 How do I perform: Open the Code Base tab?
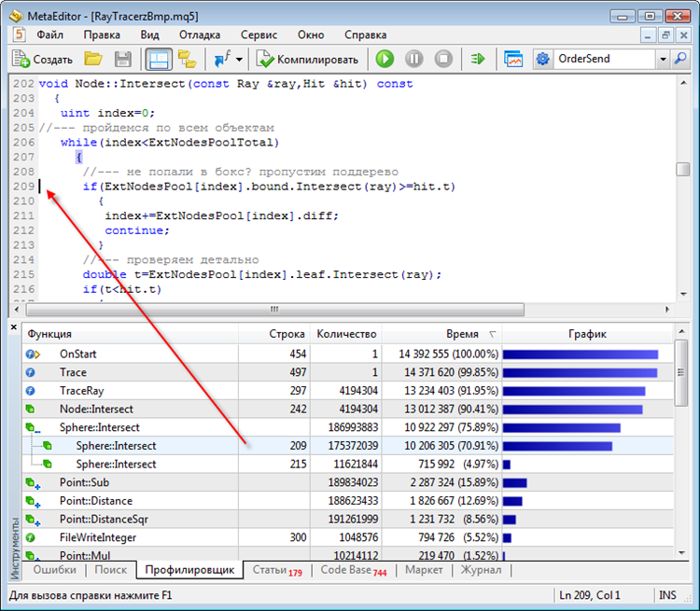(353, 570)
